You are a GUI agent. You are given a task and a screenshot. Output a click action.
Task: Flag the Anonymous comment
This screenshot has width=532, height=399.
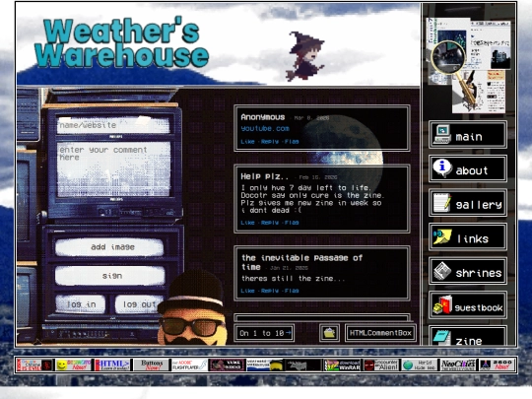coord(292,142)
